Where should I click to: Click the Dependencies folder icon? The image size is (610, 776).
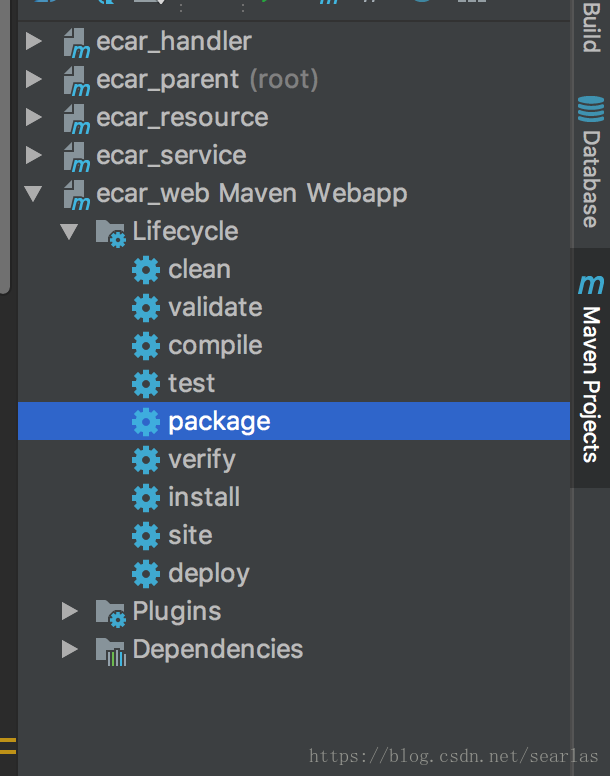coord(110,651)
